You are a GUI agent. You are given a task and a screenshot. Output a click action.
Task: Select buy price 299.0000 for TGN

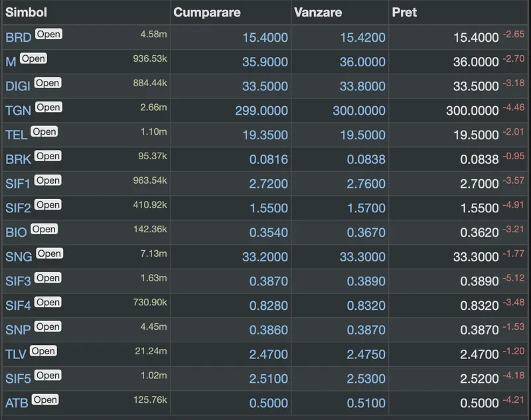[262, 111]
